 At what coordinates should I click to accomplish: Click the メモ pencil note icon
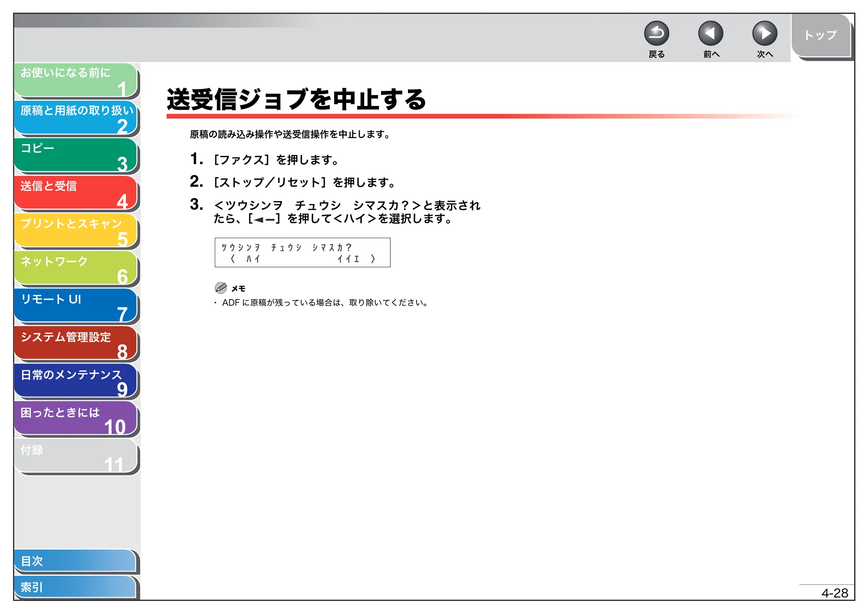(221, 288)
